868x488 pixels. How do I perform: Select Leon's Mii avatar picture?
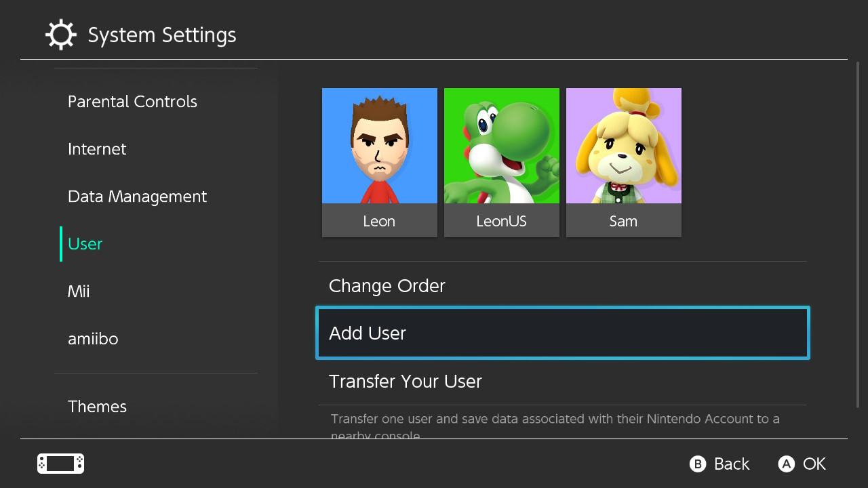(x=379, y=146)
